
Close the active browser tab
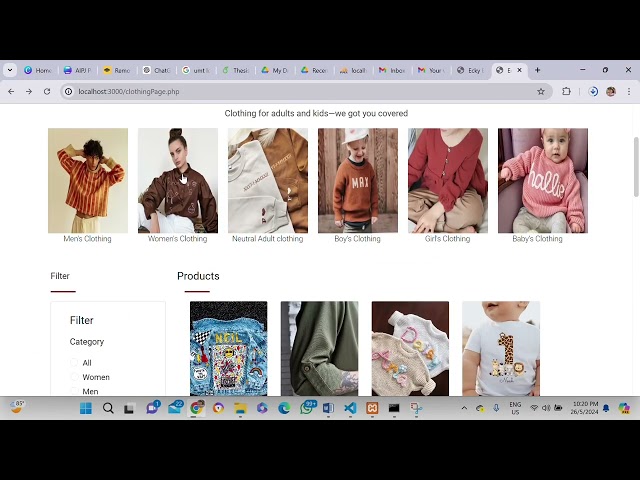[520, 70]
